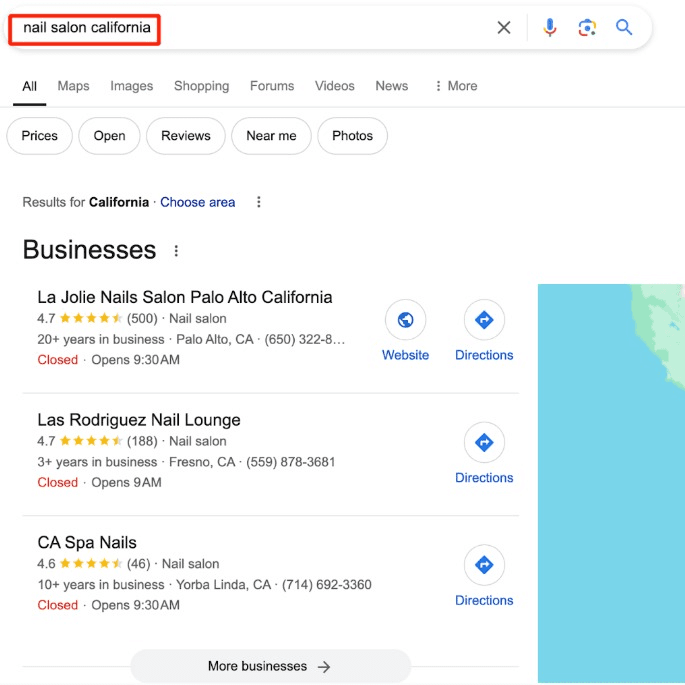
Task: Click the 'Opens 9 AM' hours text
Action: pyautogui.click(x=126, y=483)
